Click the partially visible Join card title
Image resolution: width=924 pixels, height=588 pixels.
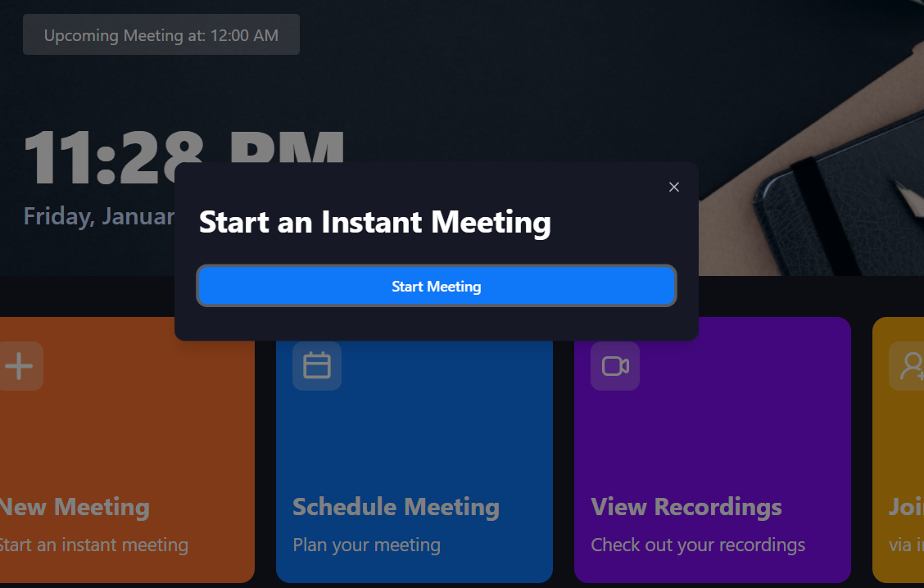(x=905, y=507)
